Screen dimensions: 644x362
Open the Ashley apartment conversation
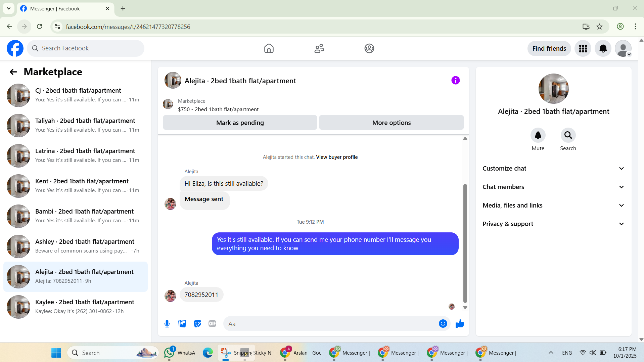[x=76, y=246]
